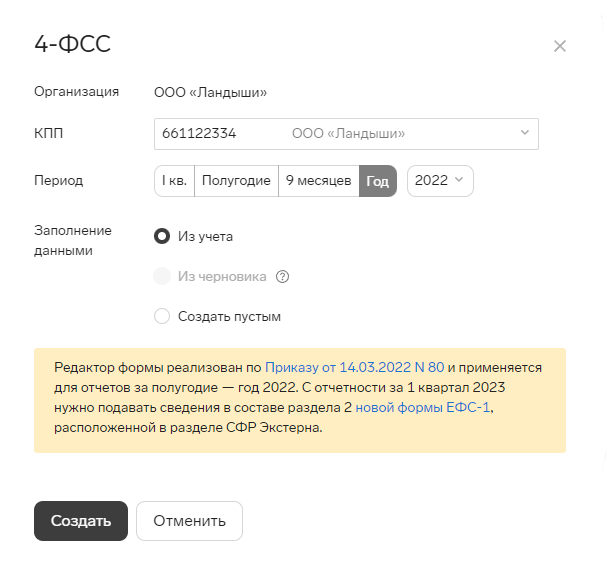Choose the 9 месяцев period

click(x=319, y=181)
